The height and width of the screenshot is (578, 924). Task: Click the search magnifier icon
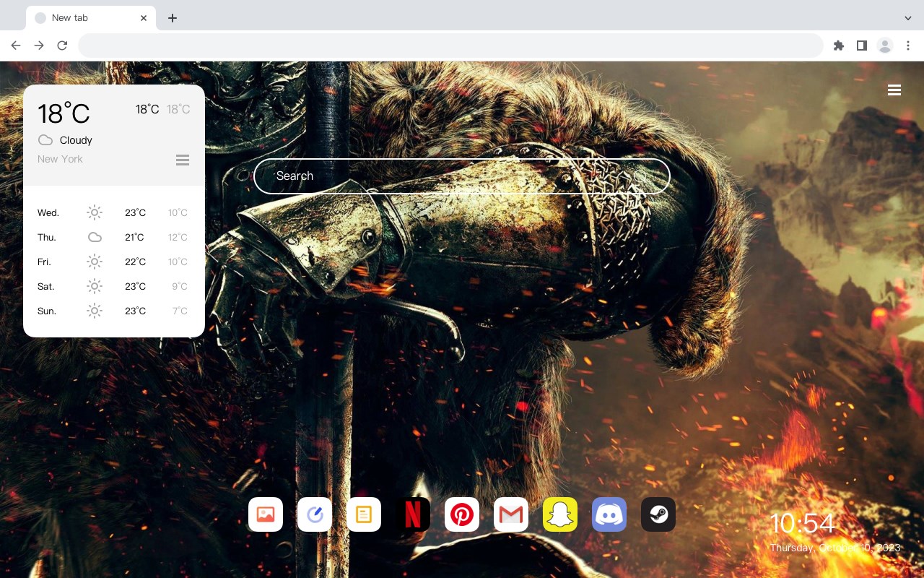click(x=640, y=176)
